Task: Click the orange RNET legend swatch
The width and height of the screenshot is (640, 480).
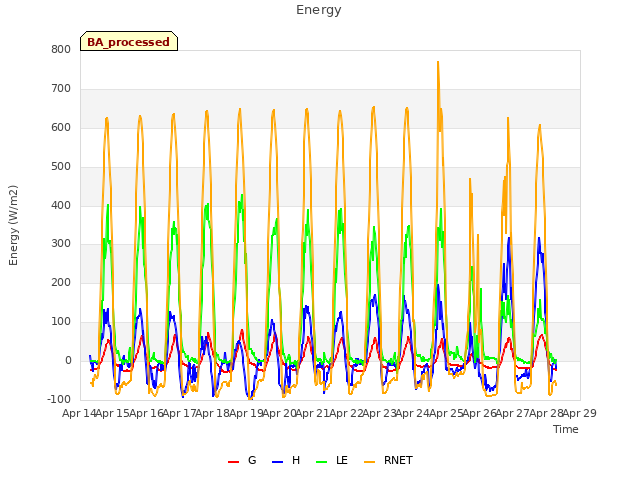Action: 369,462
